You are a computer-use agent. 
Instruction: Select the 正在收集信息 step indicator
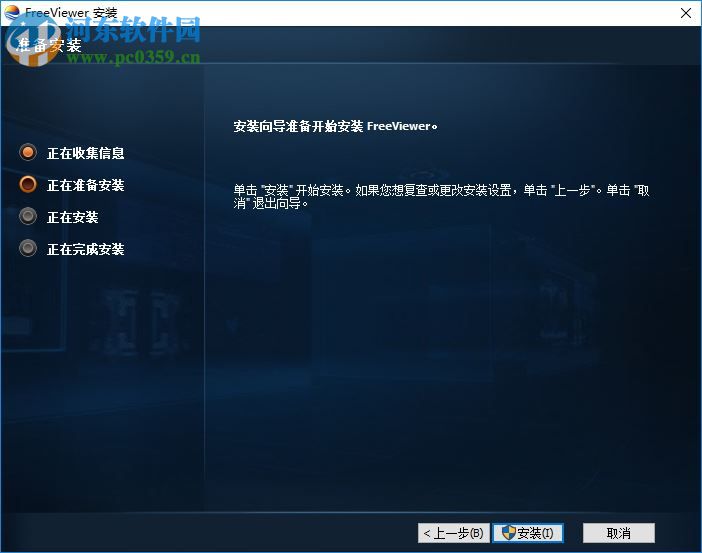(x=28, y=153)
